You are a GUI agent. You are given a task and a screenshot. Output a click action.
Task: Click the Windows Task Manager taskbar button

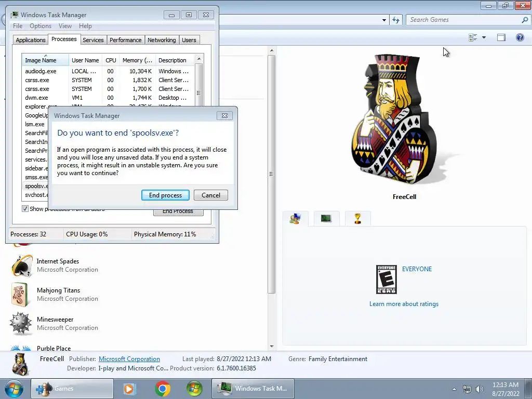pyautogui.click(x=253, y=389)
